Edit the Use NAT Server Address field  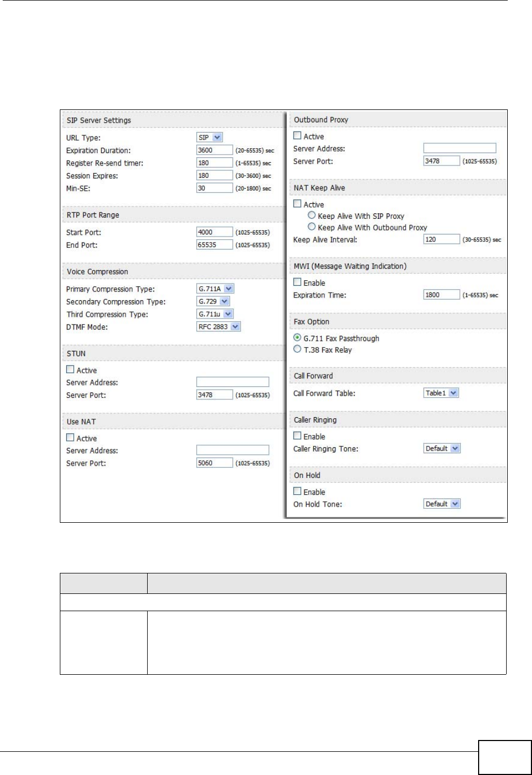point(232,450)
